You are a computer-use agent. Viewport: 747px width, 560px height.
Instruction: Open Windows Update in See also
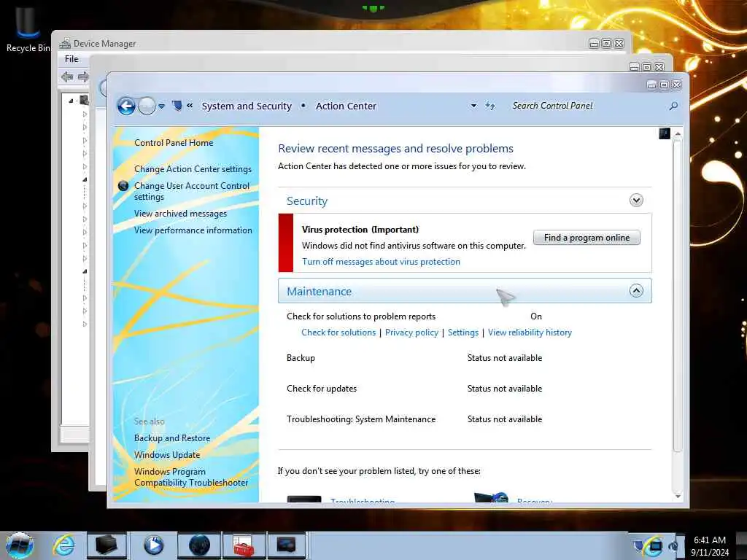(x=167, y=455)
